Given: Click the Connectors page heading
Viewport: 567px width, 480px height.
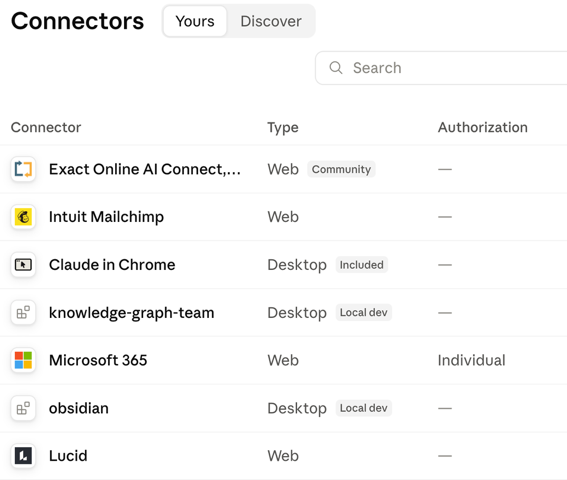Looking at the screenshot, I should pyautogui.click(x=77, y=21).
